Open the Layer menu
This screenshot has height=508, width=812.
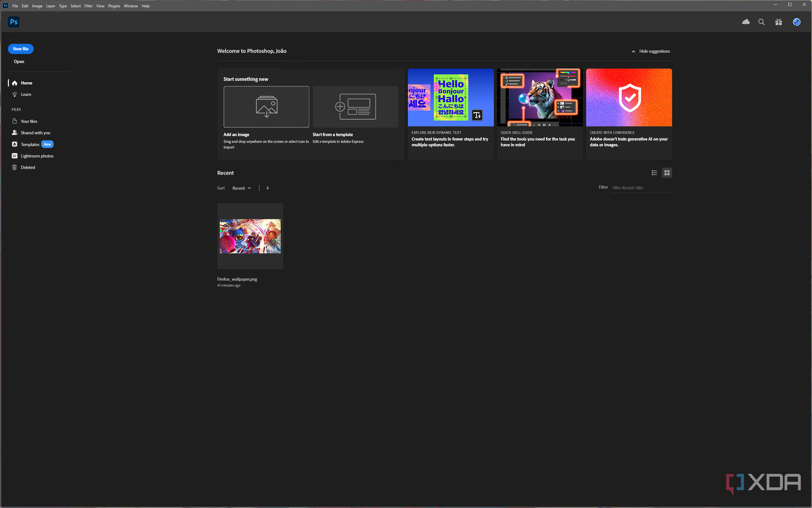pos(51,6)
